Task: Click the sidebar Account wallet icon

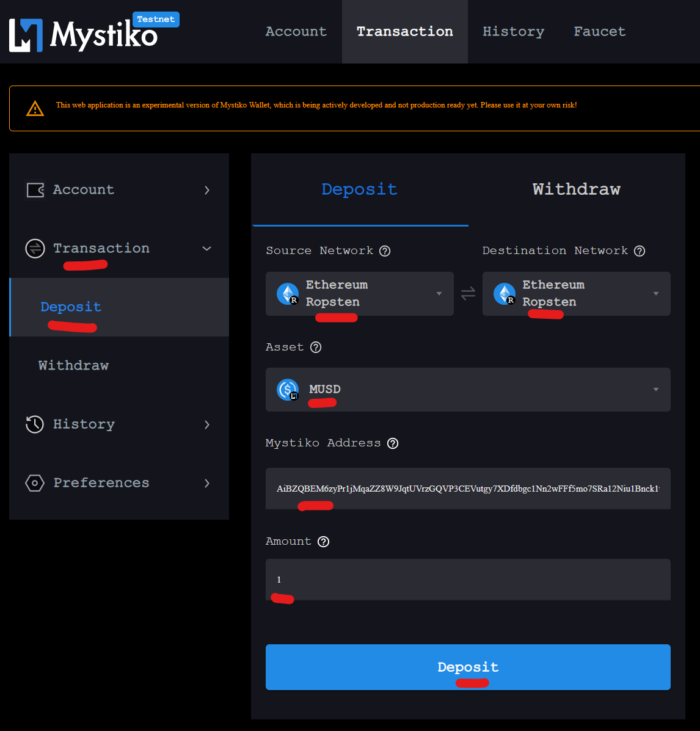Action: [x=35, y=190]
